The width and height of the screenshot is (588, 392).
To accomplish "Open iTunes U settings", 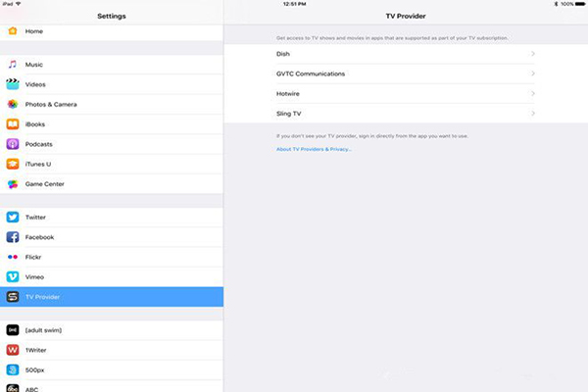I will pyautogui.click(x=39, y=165).
